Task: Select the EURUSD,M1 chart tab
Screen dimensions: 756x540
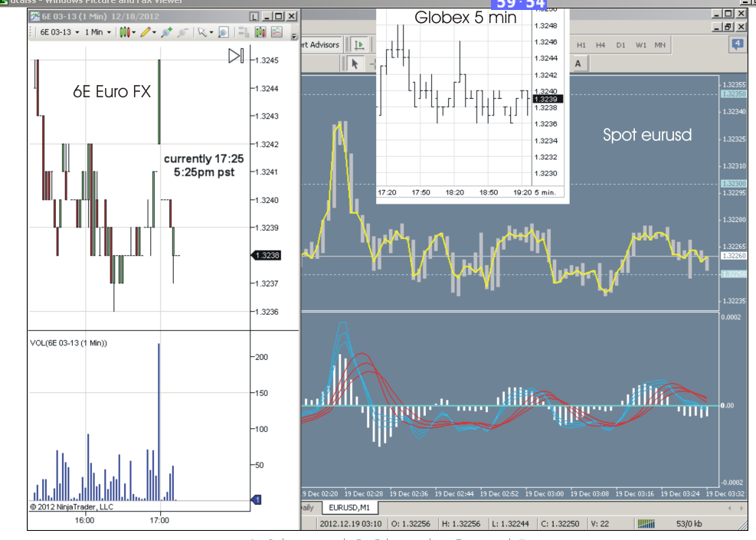Action: (x=349, y=508)
